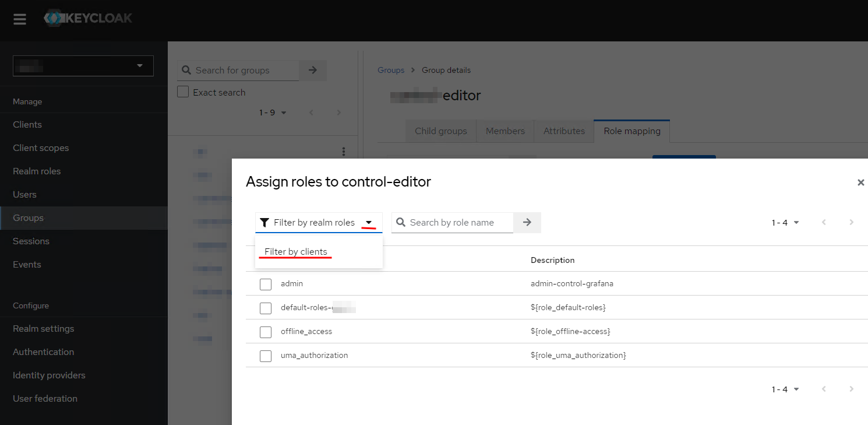The height and width of the screenshot is (425, 868).
Task: Choose Filter by clients option
Action: pyautogui.click(x=296, y=252)
